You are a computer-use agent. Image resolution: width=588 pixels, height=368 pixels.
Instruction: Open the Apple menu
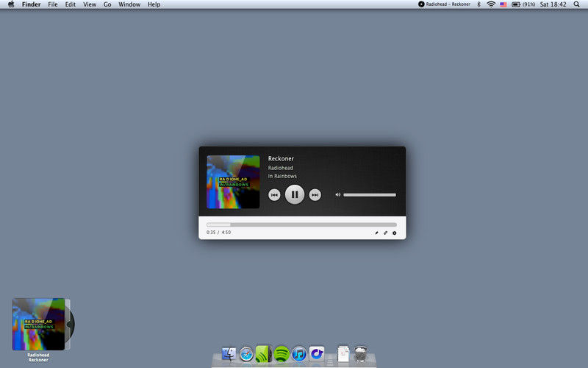point(11,4)
